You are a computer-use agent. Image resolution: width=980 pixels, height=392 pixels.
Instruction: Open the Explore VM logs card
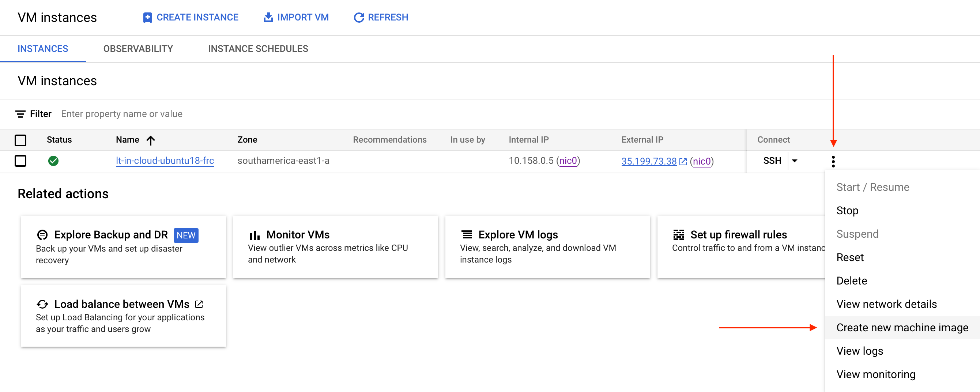click(547, 246)
